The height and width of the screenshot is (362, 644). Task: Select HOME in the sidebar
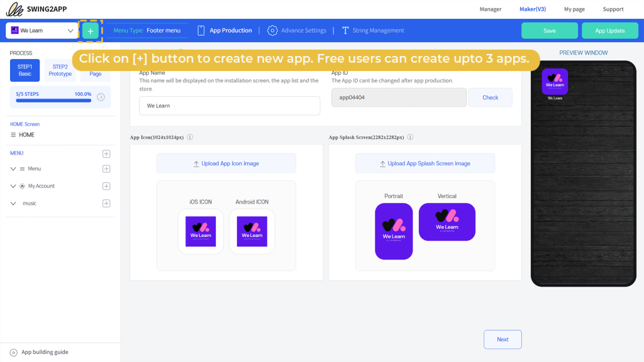pos(26,134)
